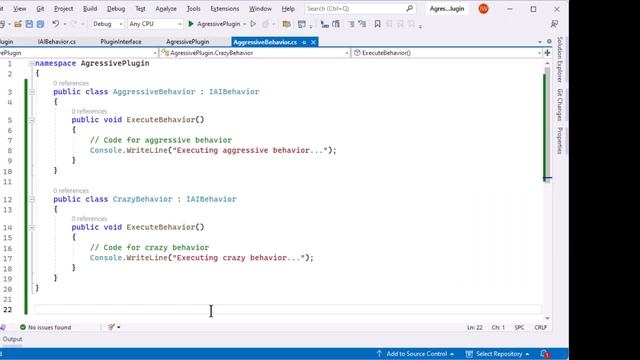The height and width of the screenshot is (360, 640).
Task: Click the Undo icon
Action: point(56,24)
